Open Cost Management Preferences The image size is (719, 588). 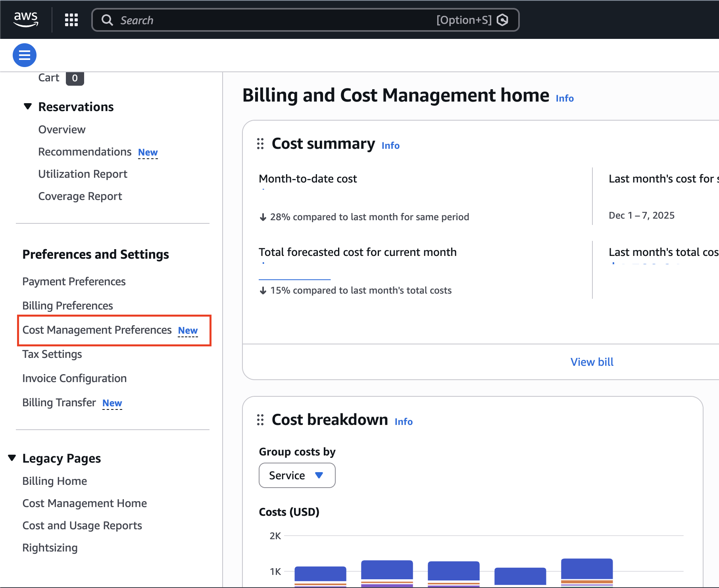point(97,330)
